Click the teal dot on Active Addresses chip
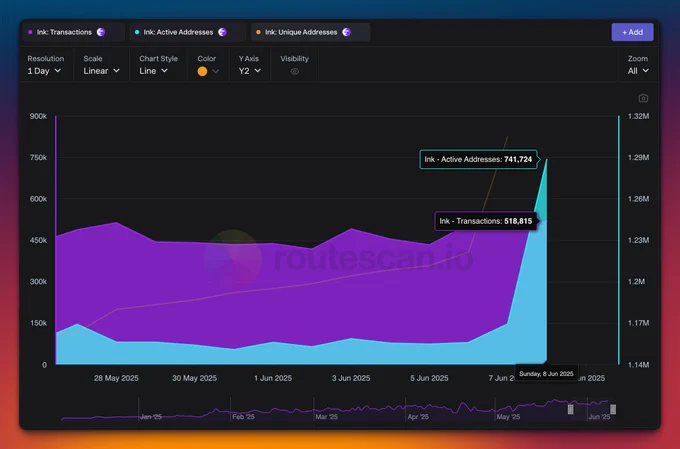The height and width of the screenshot is (449, 680). point(137,32)
